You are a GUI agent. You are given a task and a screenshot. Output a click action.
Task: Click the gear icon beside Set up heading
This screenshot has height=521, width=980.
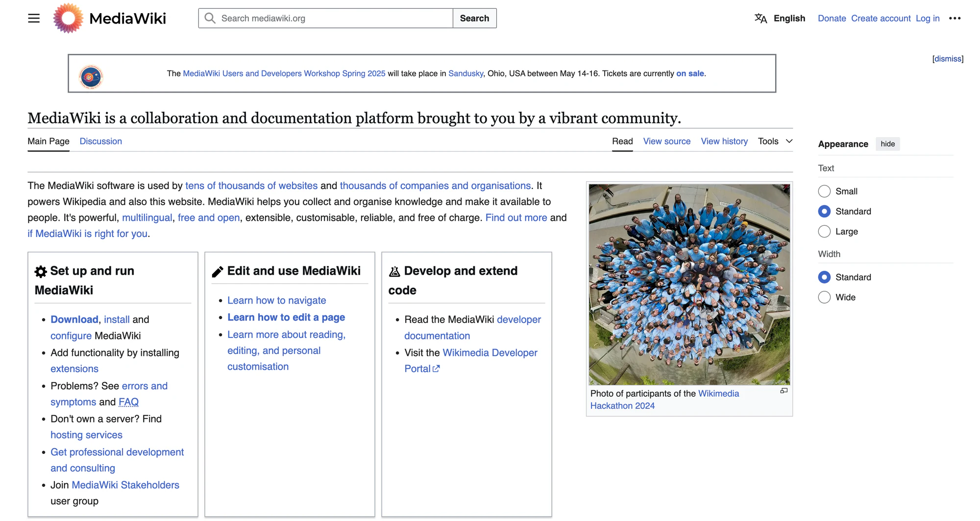coord(41,272)
